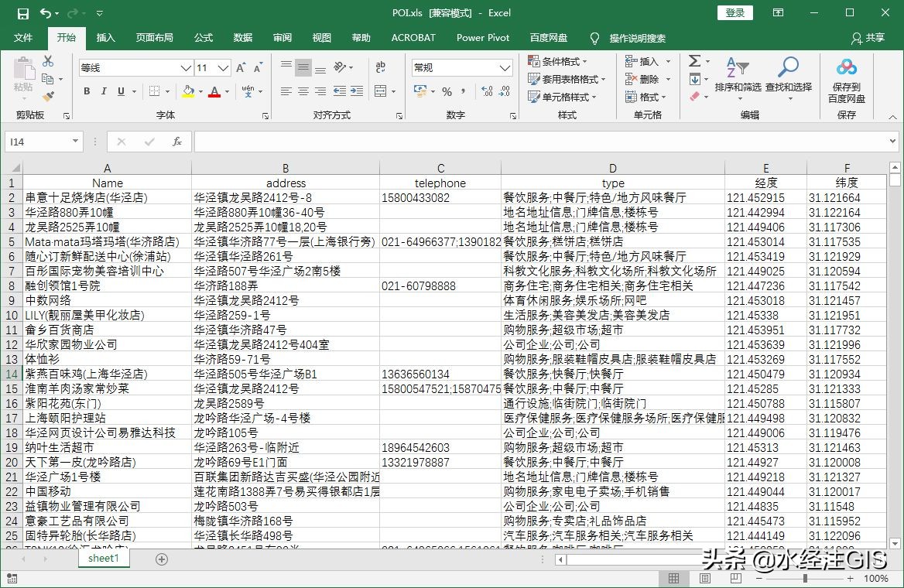Viewport: 904px width, 588px height.
Task: Switch to the 插入 ribbon tab
Action: (106, 38)
